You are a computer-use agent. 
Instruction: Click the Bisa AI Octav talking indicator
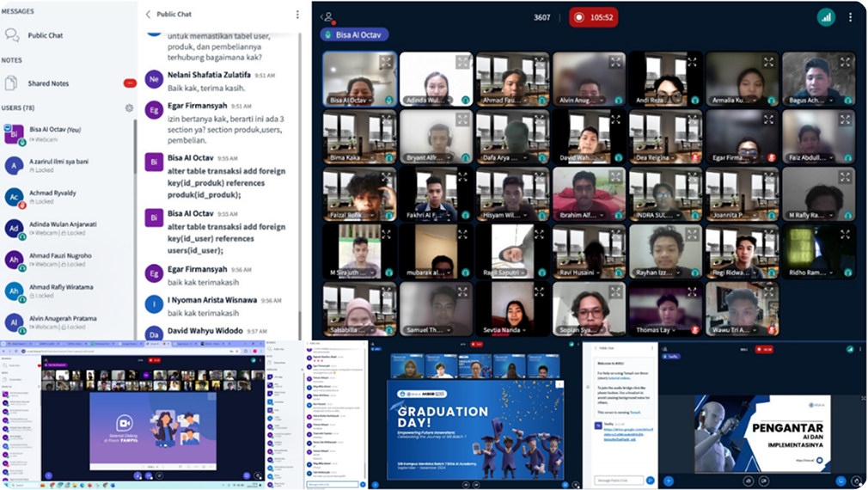(354, 35)
